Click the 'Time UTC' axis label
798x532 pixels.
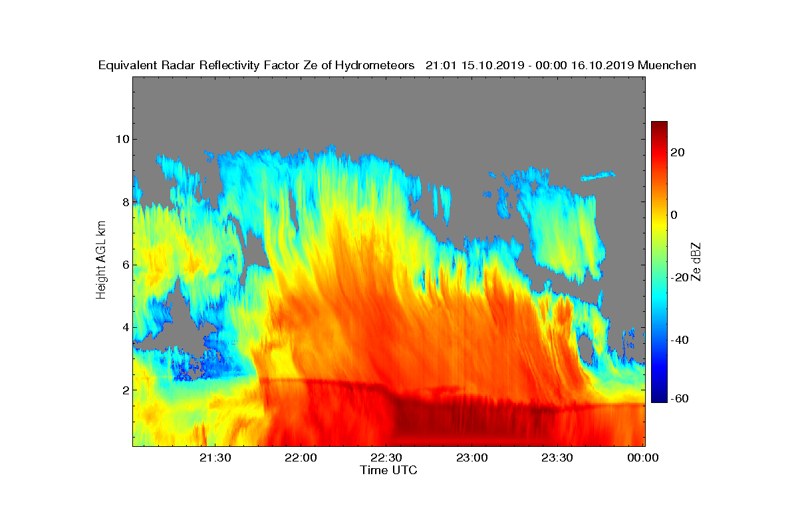click(x=389, y=470)
